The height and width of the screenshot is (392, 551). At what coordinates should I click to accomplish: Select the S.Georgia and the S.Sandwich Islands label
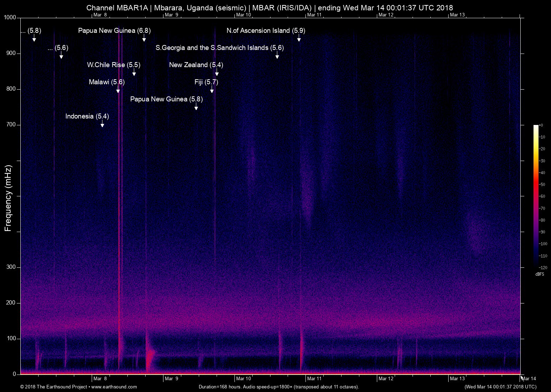point(219,48)
